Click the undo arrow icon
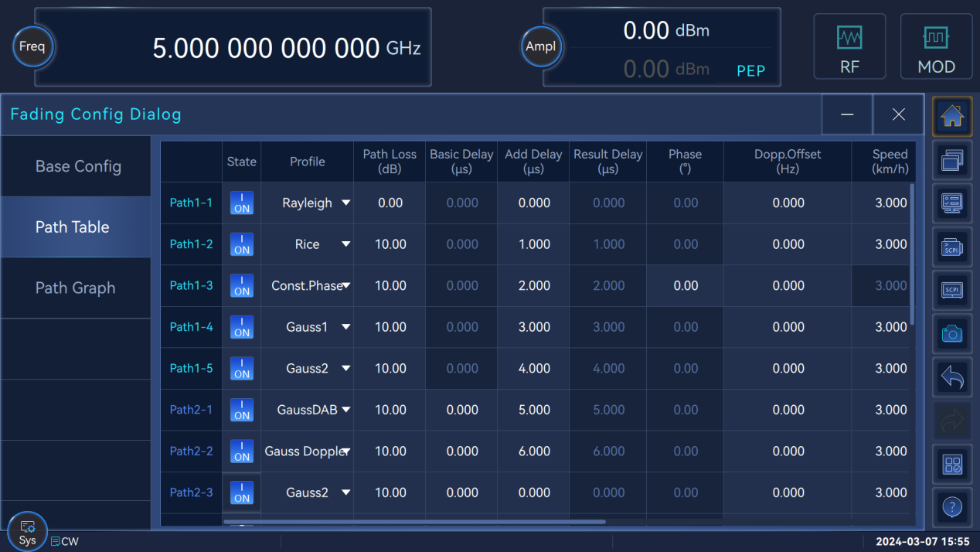 [952, 379]
